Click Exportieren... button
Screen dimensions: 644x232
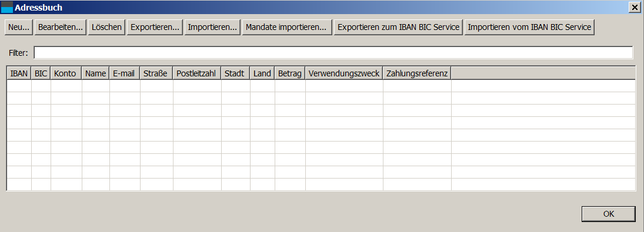point(155,27)
